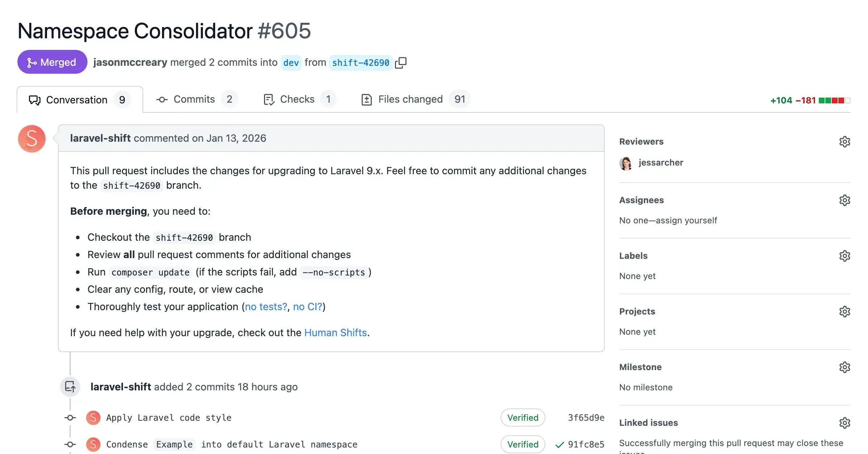Image resolution: width=868 pixels, height=454 pixels.
Task: Open the Milestone settings gear
Action: [x=845, y=367]
